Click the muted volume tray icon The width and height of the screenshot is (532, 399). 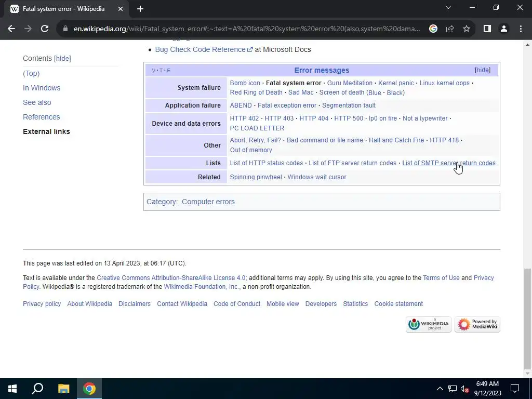click(465, 389)
